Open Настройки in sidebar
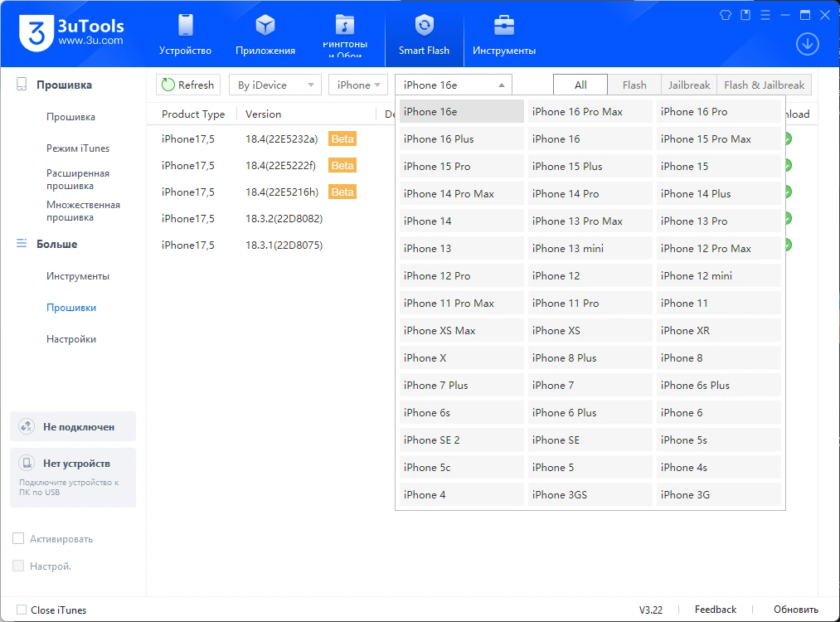840x622 pixels. point(71,339)
